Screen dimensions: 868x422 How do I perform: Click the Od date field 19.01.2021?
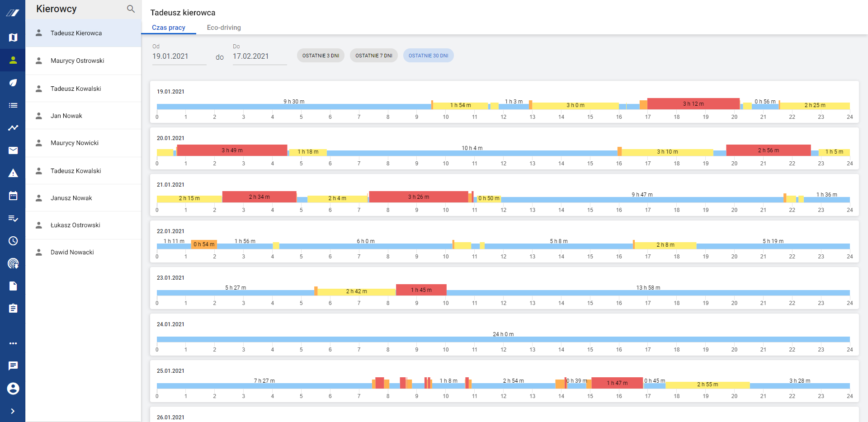(179, 56)
